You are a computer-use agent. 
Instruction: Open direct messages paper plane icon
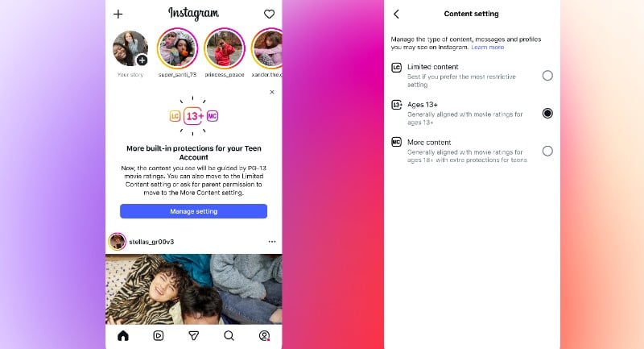[193, 336]
